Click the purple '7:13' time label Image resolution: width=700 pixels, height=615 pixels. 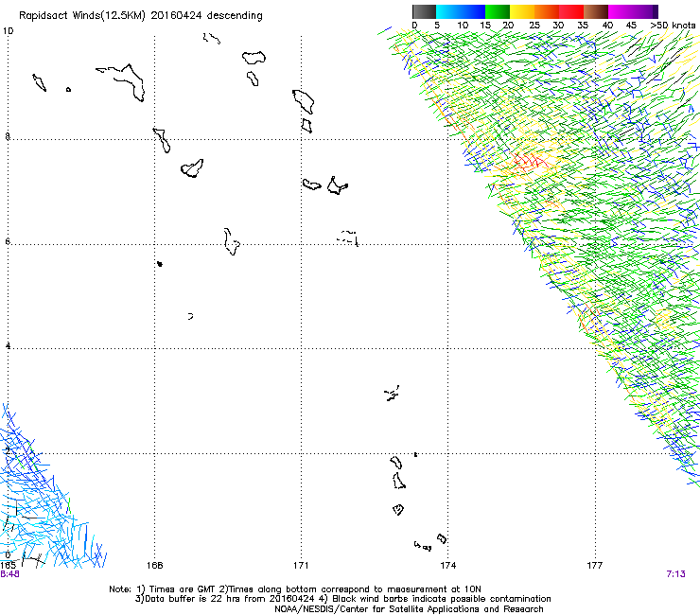[x=676, y=574]
